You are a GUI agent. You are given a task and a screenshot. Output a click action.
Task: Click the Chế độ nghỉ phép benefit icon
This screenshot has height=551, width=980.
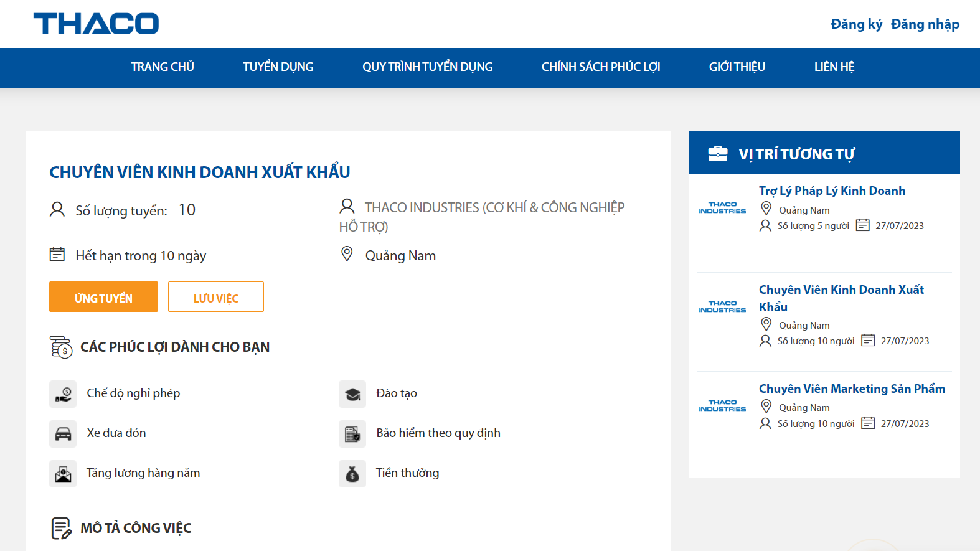(x=63, y=394)
